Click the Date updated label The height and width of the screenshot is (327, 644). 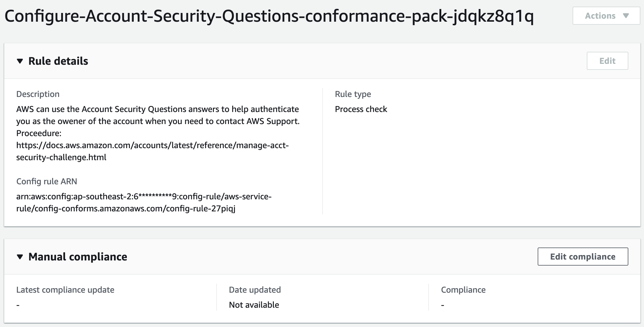255,290
